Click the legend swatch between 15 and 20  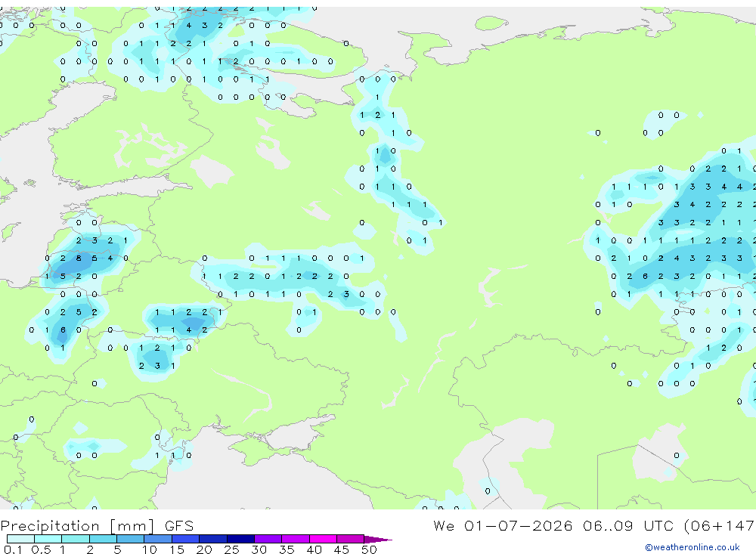(186, 539)
